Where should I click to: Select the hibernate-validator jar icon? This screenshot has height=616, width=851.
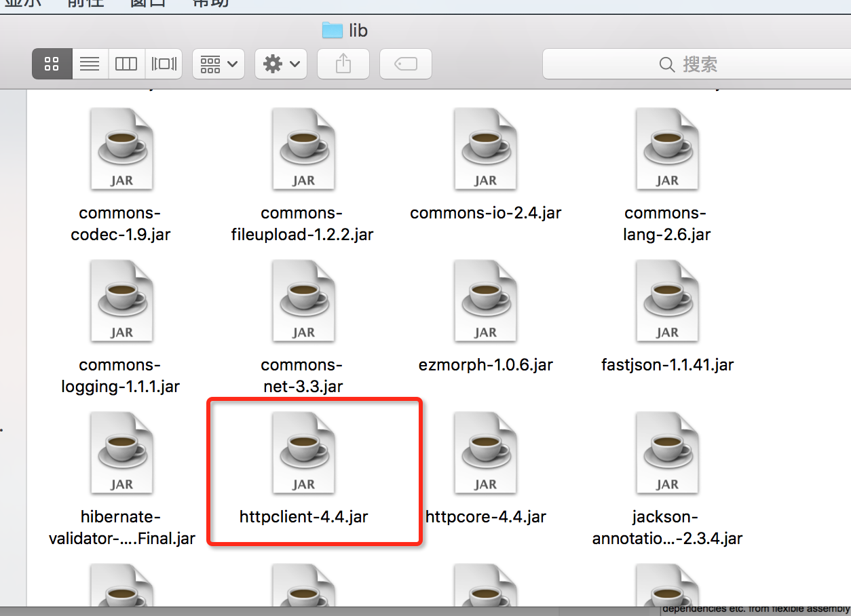(x=121, y=453)
